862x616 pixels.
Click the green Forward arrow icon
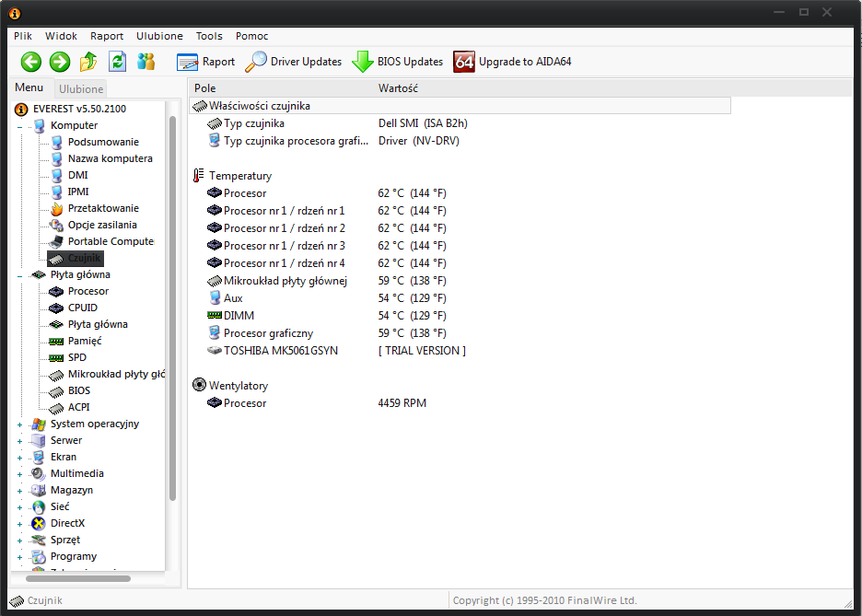(60, 62)
